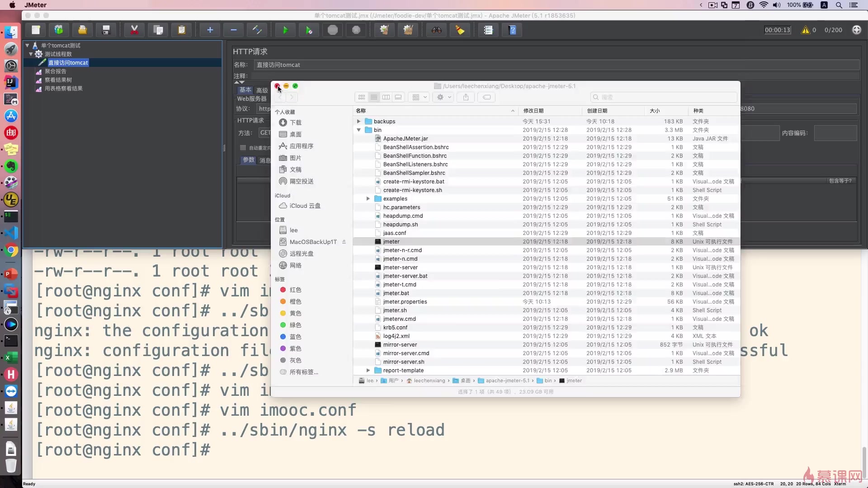Image resolution: width=868 pixels, height=488 pixels.
Task: Switch Finder to column view
Action: pos(386,97)
